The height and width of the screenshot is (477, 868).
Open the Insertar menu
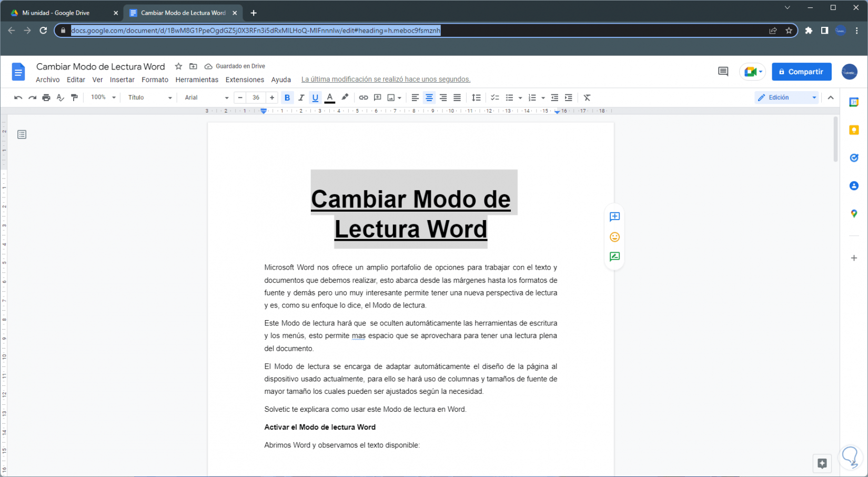[122, 79]
